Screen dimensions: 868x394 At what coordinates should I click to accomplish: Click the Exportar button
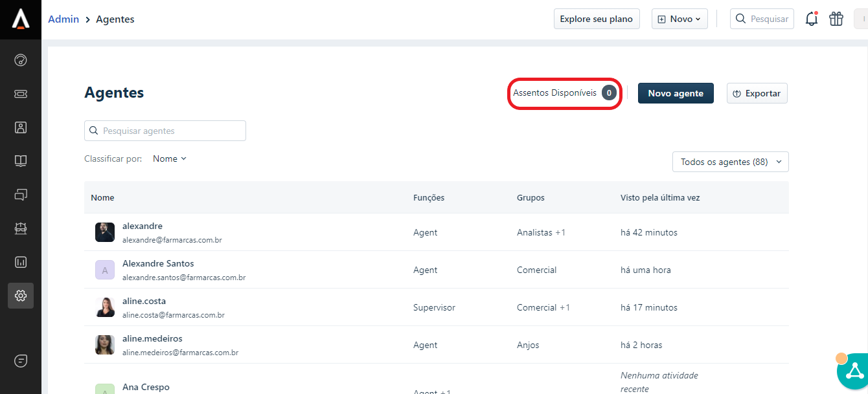tap(757, 93)
